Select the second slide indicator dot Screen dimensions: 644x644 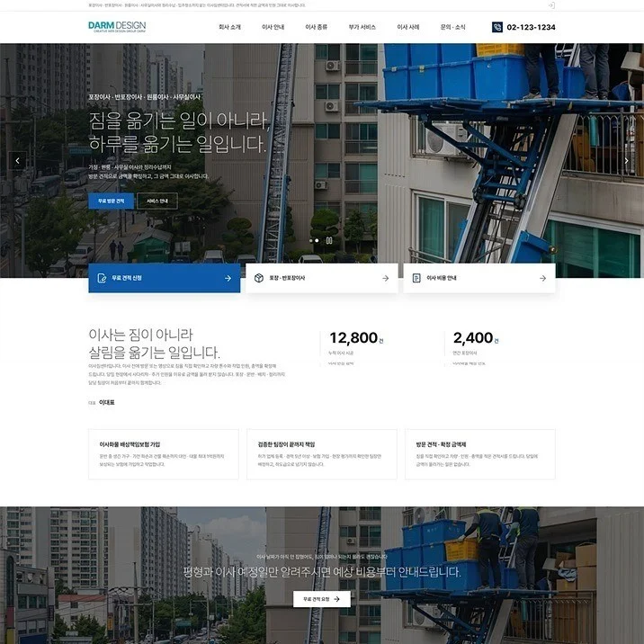317,241
